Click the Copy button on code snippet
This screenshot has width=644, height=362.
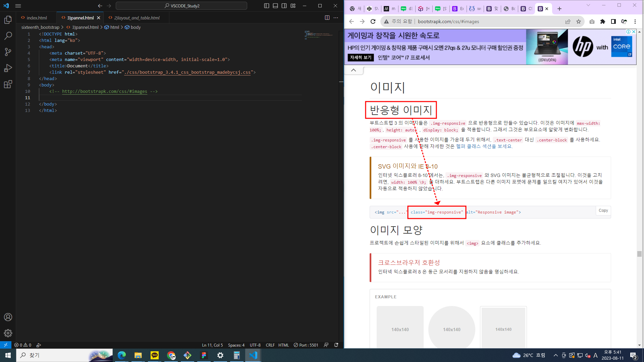(x=603, y=210)
